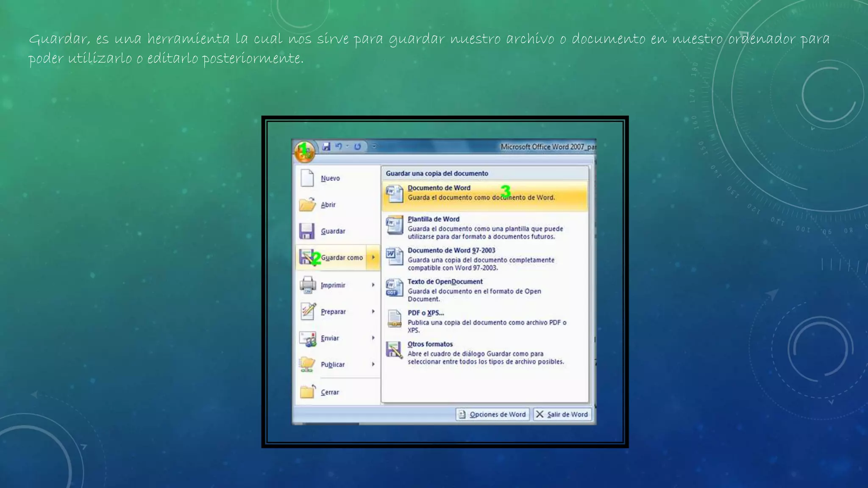Select Nuevo in the Office menu
Viewport: 868px width, 488px height.
(337, 178)
